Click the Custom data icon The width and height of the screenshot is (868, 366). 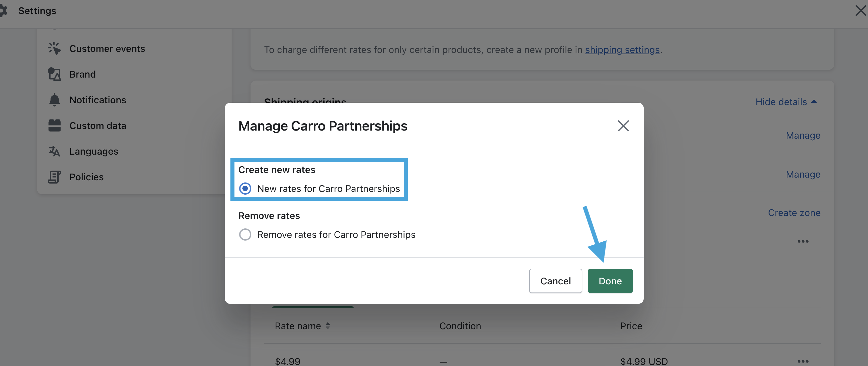coord(54,126)
